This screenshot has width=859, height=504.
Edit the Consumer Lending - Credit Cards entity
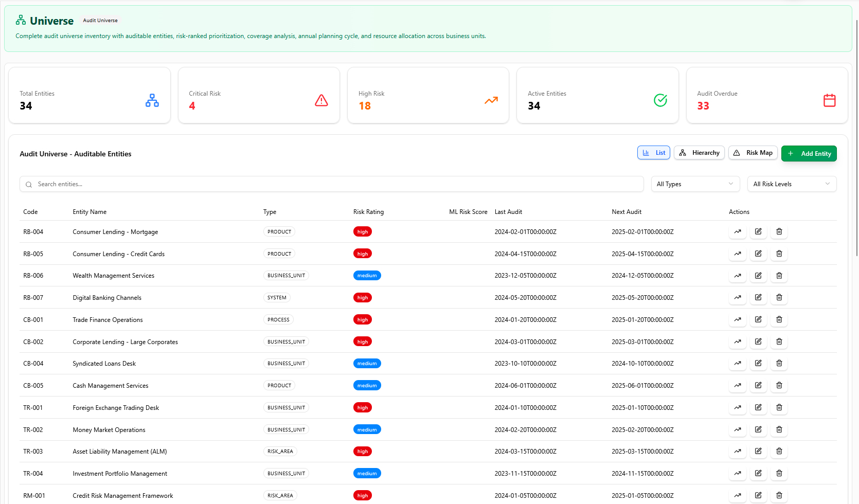point(758,254)
